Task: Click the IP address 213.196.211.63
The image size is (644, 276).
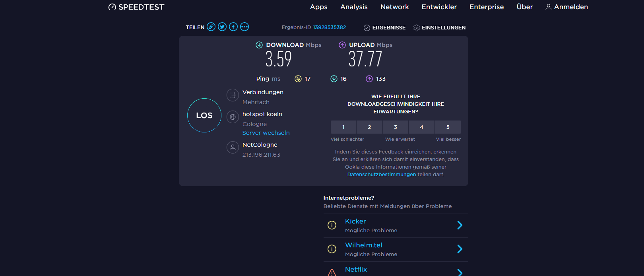Action: [261, 155]
